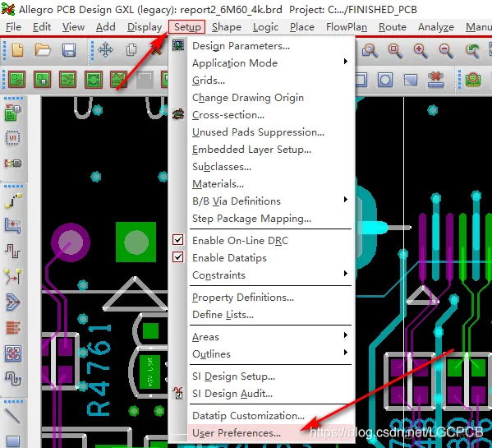Click the Zoom Out magnifier icon
Image resolution: width=492 pixels, height=448 pixels.
tap(446, 50)
